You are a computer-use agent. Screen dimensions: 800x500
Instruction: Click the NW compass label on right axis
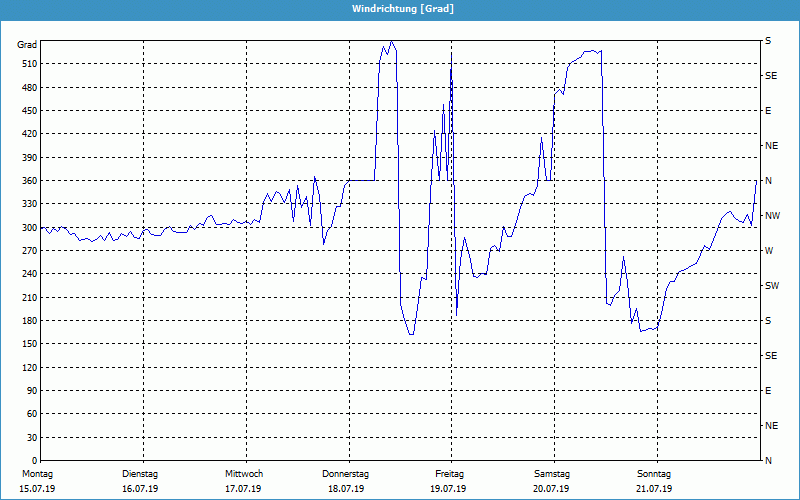(x=771, y=216)
